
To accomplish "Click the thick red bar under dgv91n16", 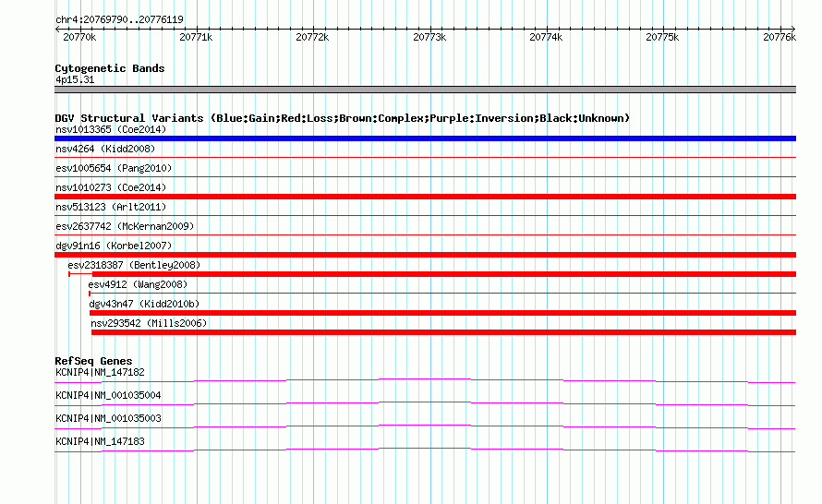I will click(425, 255).
